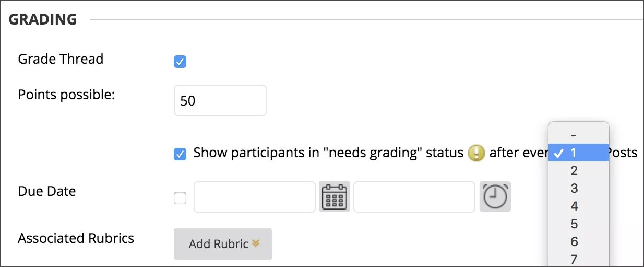Select 2 in the posts dropdown list
The width and height of the screenshot is (644, 267).
coord(574,171)
